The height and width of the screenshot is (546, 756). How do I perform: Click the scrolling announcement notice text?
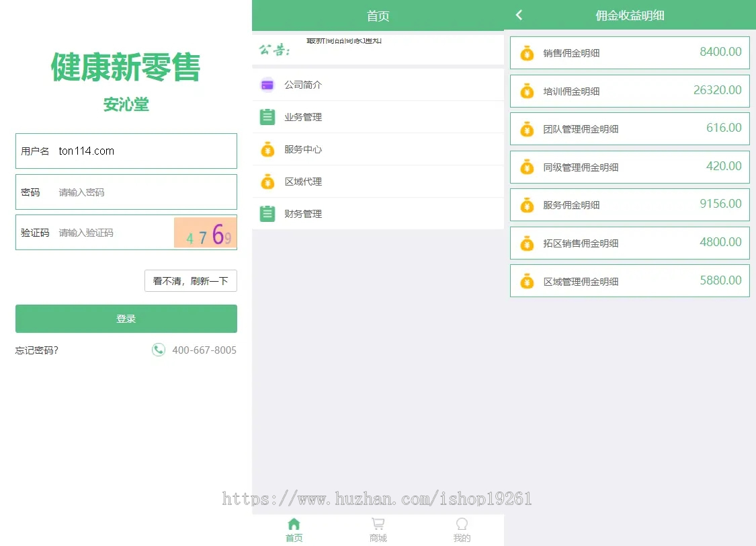point(344,41)
